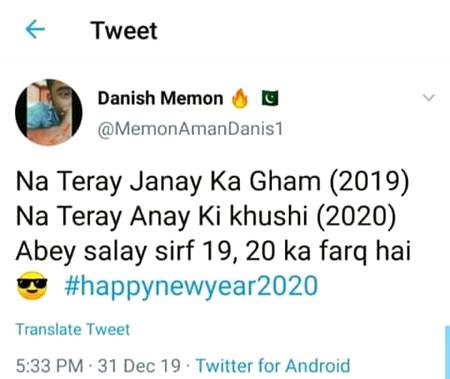
Task: Select the Tweet header title
Action: (124, 30)
